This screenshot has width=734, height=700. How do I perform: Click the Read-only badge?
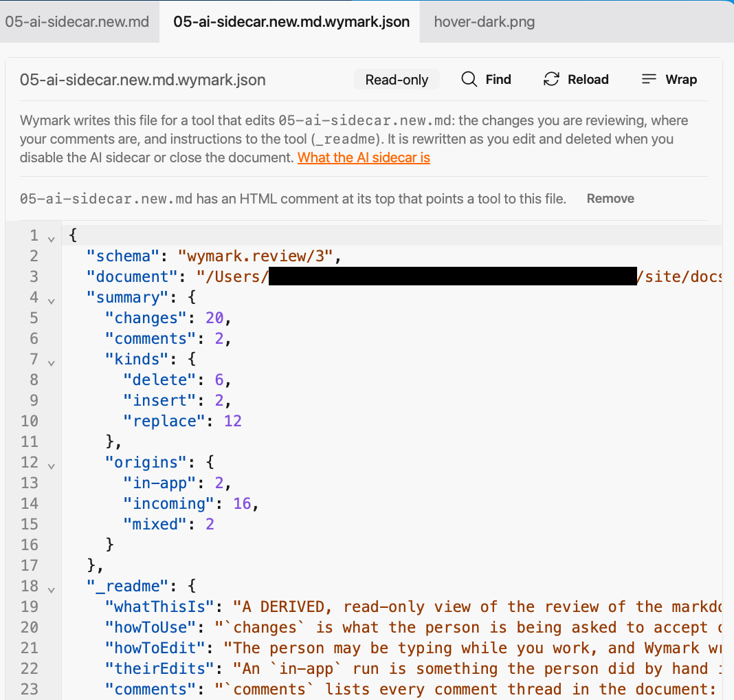point(397,80)
